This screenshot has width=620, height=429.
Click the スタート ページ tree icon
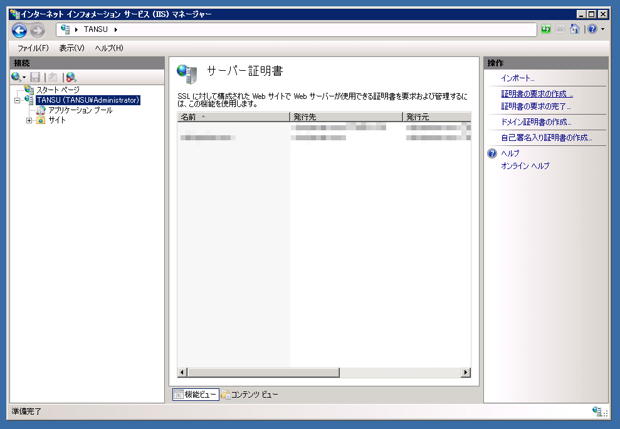(x=29, y=90)
